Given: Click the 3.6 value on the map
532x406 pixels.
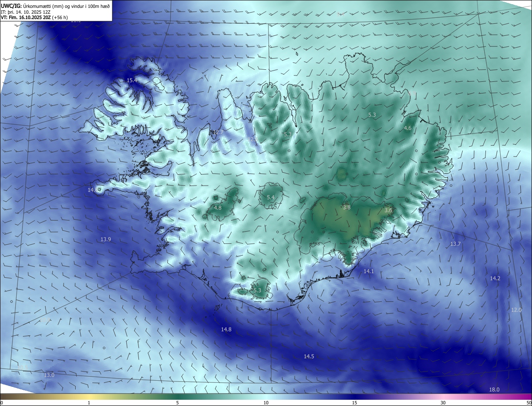Looking at the screenshot, I should [388, 210].
